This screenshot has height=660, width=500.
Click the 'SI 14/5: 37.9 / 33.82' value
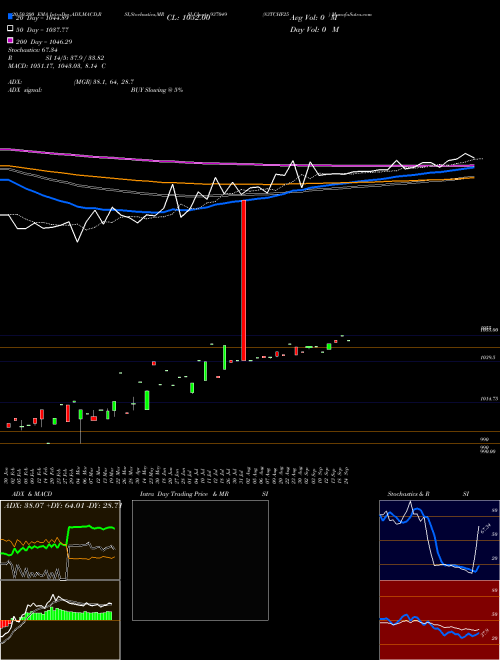coord(75,58)
